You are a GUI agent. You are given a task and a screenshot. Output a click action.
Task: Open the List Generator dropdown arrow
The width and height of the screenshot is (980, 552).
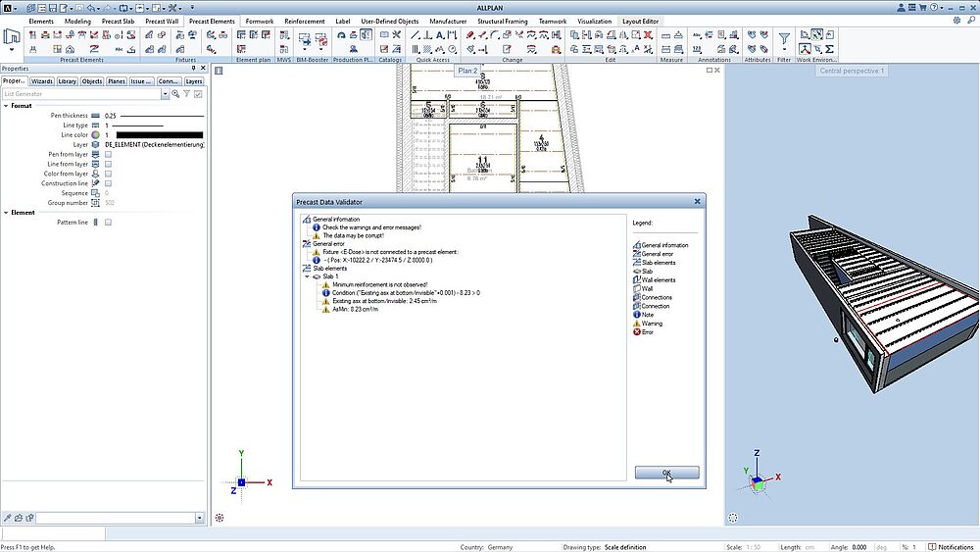click(x=164, y=94)
